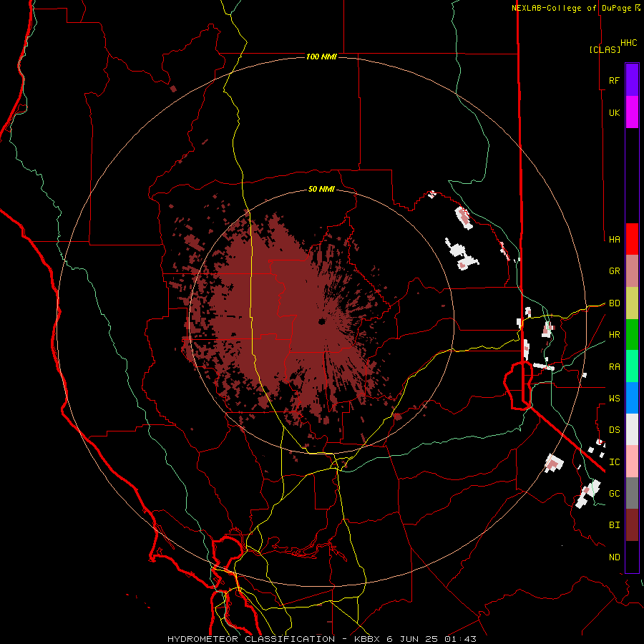Click the '50 NMI' range ring label
This screenshot has width=644, height=644.
321,189
